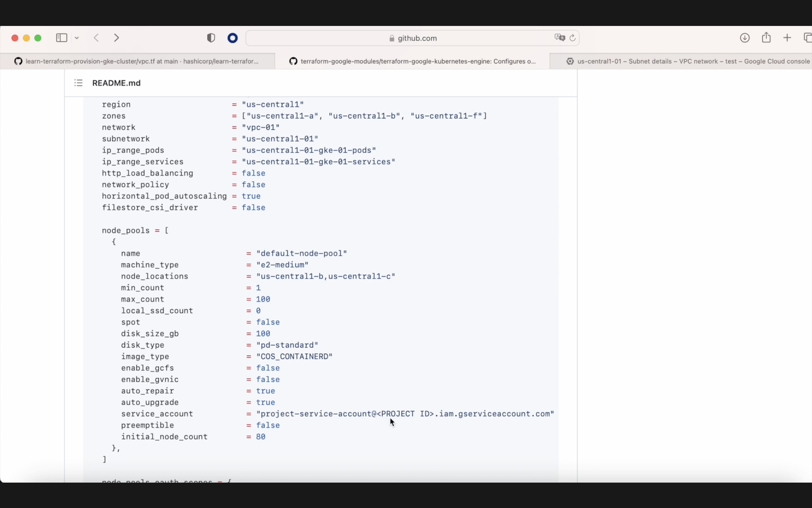Click "us-central1-01-gke-01-pods" value
812x508 pixels.
pyautogui.click(x=309, y=150)
